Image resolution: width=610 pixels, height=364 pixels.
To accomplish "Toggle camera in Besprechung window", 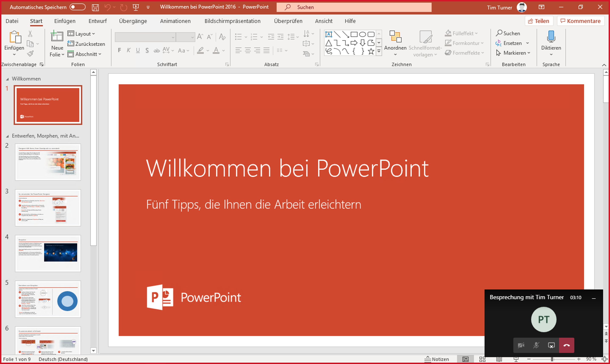I will tap(521, 345).
